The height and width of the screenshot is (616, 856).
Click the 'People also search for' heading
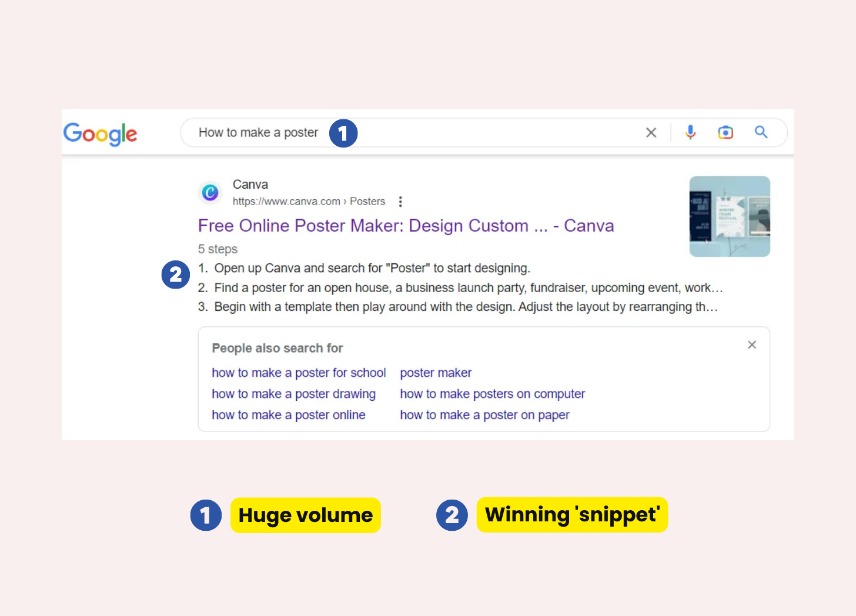pos(277,348)
